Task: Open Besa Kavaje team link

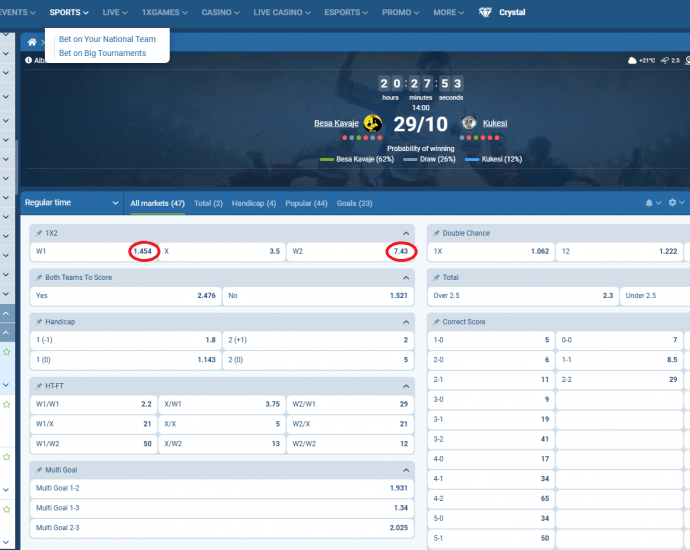Action: 336,123
